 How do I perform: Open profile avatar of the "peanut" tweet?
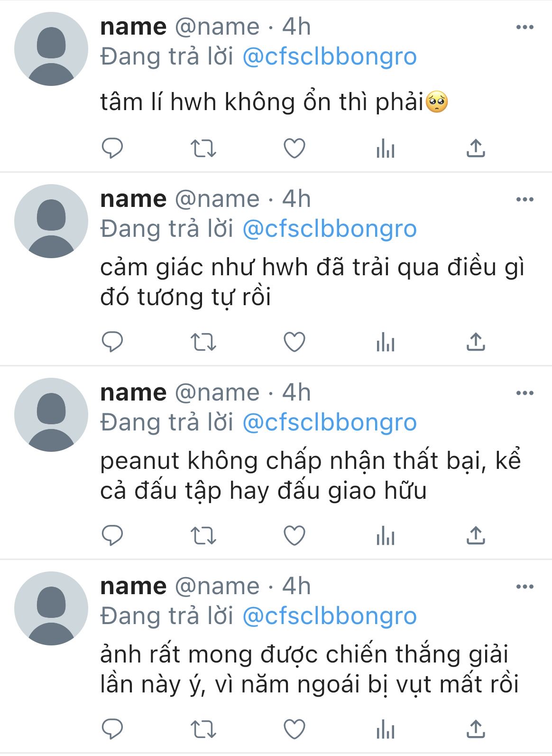tap(51, 414)
